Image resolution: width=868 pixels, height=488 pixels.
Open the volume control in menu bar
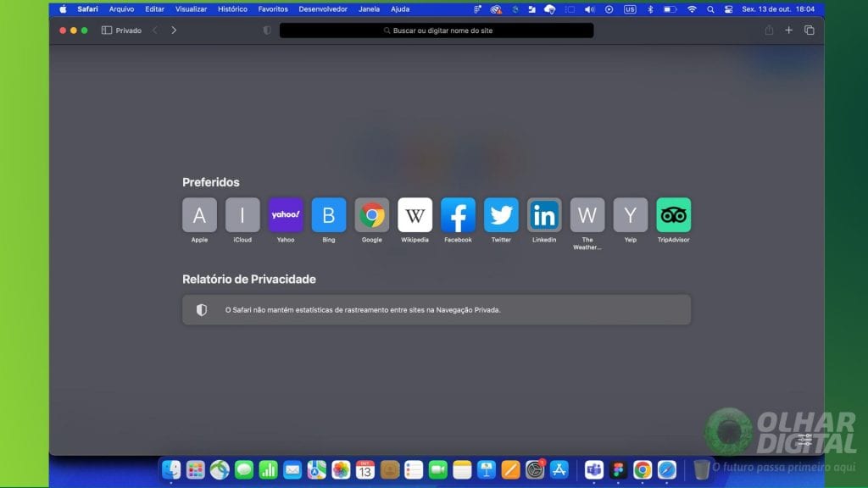pos(590,8)
